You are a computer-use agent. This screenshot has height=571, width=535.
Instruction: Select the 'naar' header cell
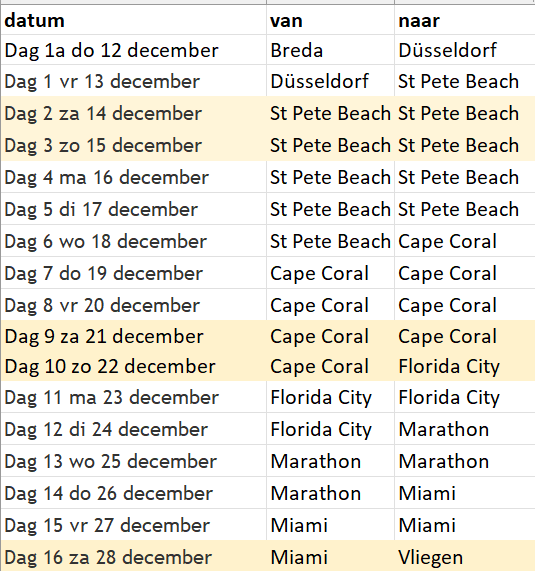[x=465, y=20]
